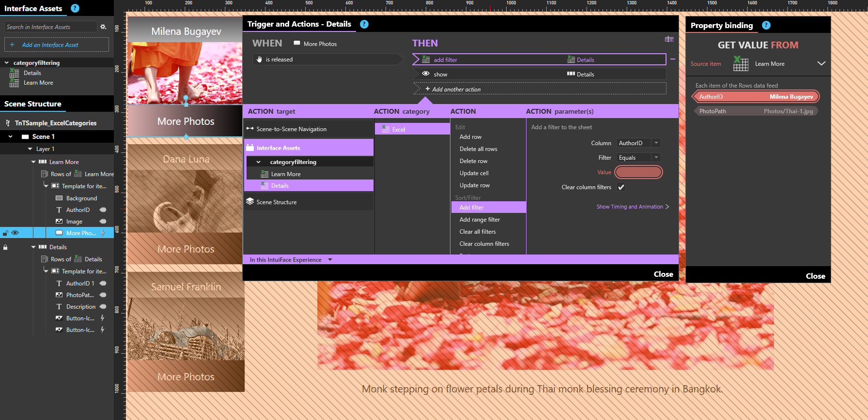Viewport: 868px width, 420px height.
Task: Select Scene-to-Scene Navigation target
Action: (292, 129)
